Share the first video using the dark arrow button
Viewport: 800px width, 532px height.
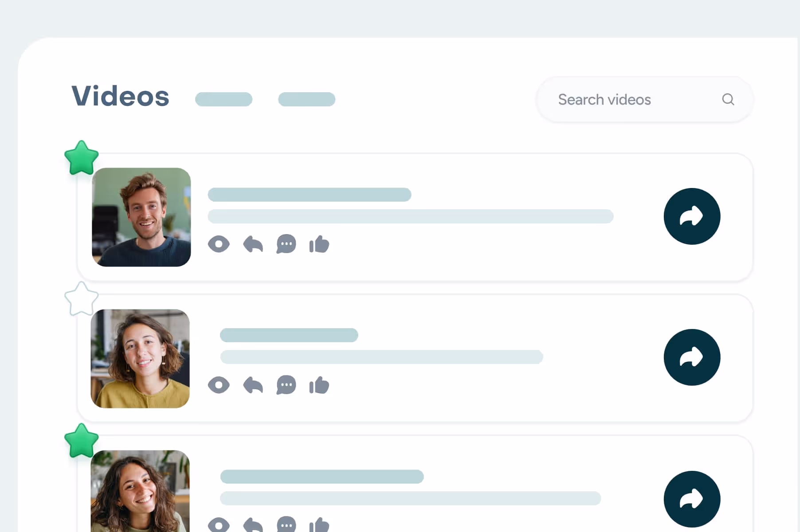(x=691, y=216)
